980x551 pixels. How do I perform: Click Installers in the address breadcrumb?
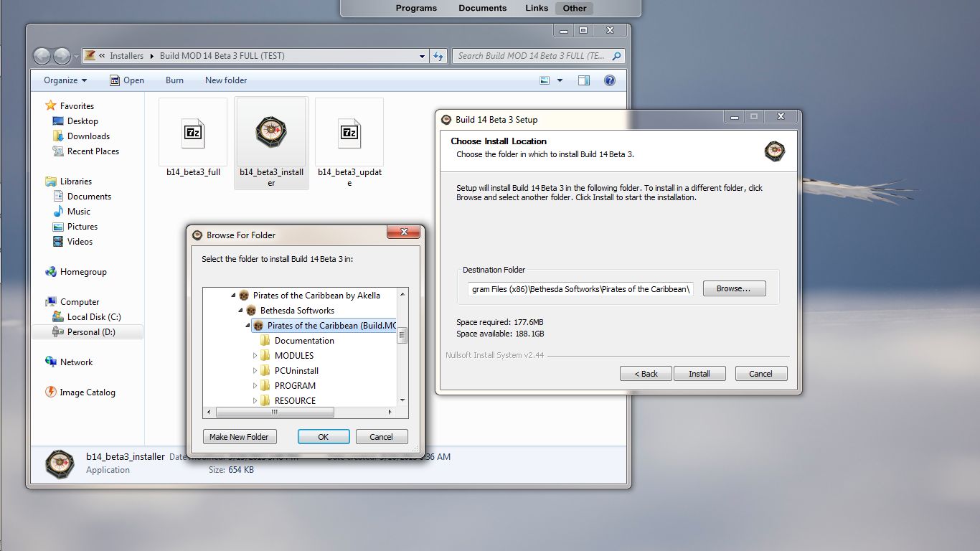click(126, 56)
